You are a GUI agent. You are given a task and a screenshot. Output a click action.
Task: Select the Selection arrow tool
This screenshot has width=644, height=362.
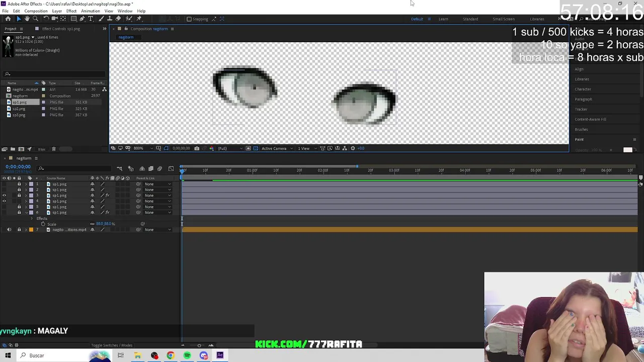(x=19, y=19)
